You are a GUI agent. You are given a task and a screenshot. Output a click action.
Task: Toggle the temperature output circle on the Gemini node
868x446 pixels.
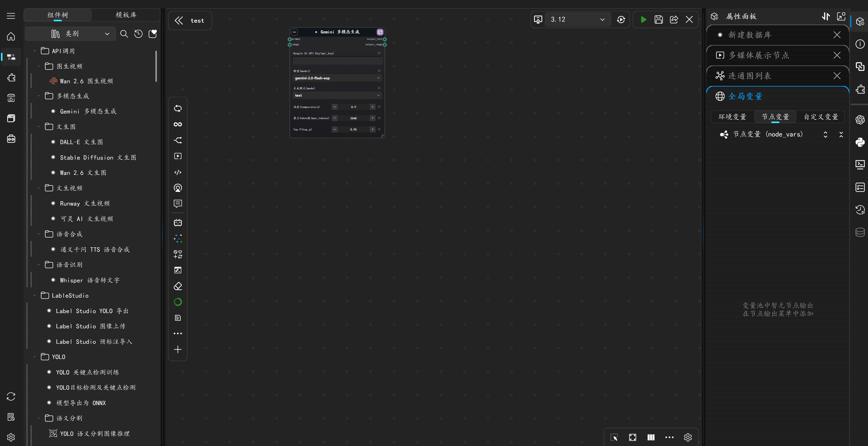tap(379, 107)
